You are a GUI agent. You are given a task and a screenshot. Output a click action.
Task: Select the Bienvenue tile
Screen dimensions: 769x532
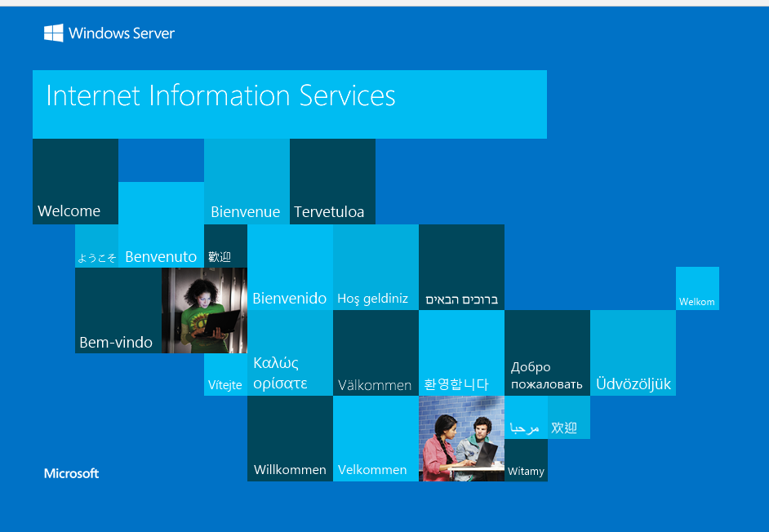pyautogui.click(x=247, y=181)
